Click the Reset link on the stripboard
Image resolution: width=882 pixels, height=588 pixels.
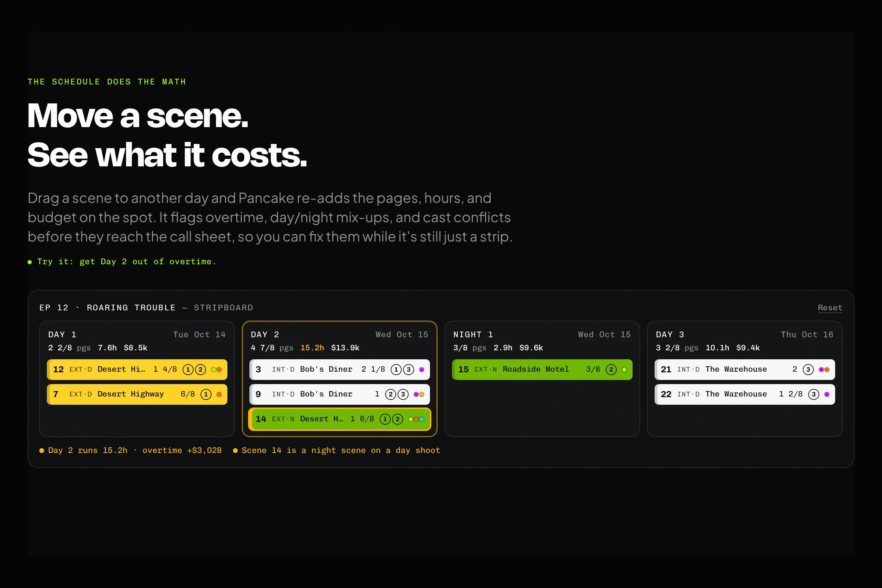coord(830,308)
